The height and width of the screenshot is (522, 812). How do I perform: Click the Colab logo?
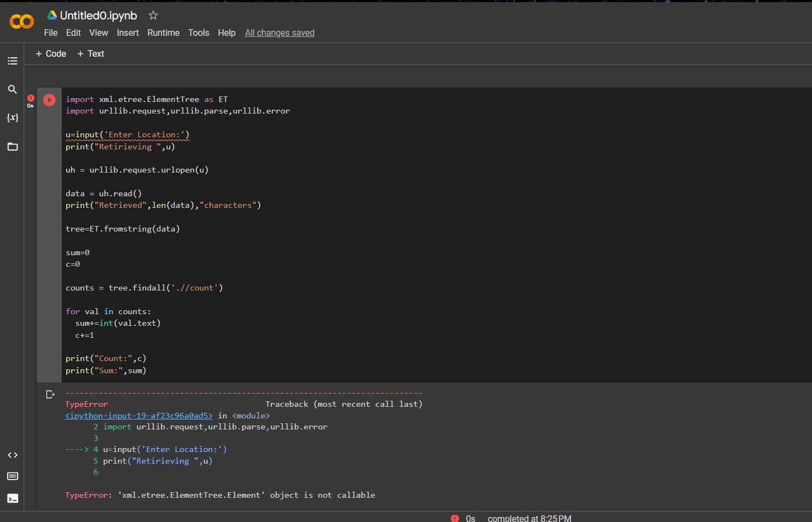21,21
